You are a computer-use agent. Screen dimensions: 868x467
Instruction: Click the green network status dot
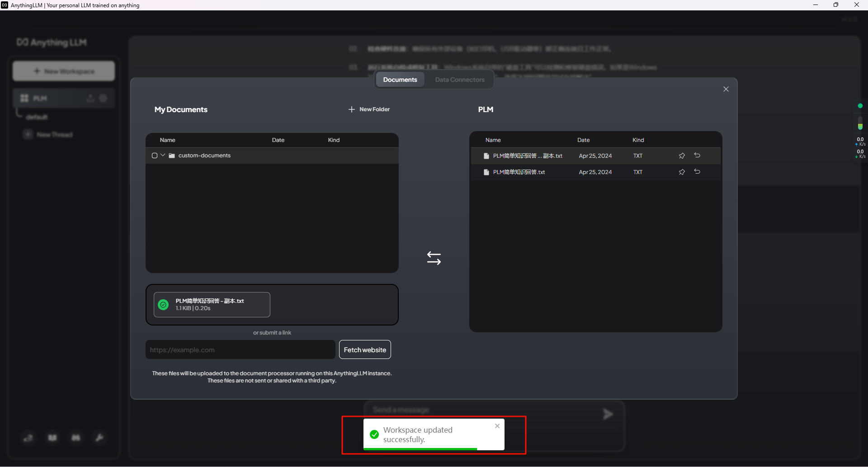[x=860, y=106]
